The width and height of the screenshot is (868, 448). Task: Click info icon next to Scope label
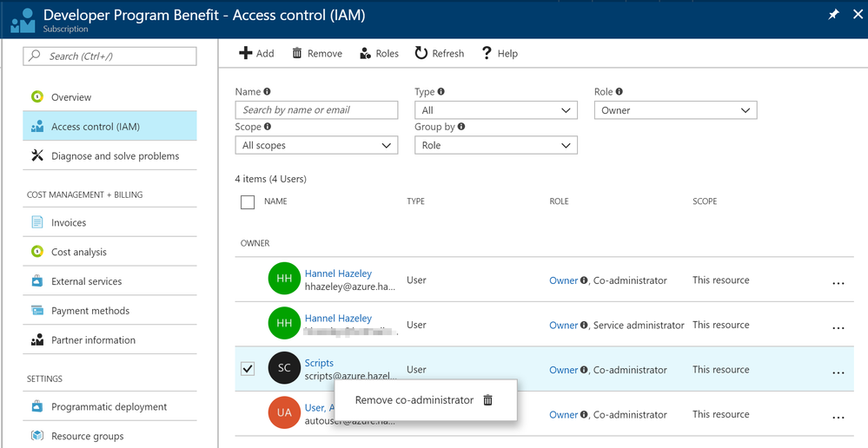click(268, 127)
